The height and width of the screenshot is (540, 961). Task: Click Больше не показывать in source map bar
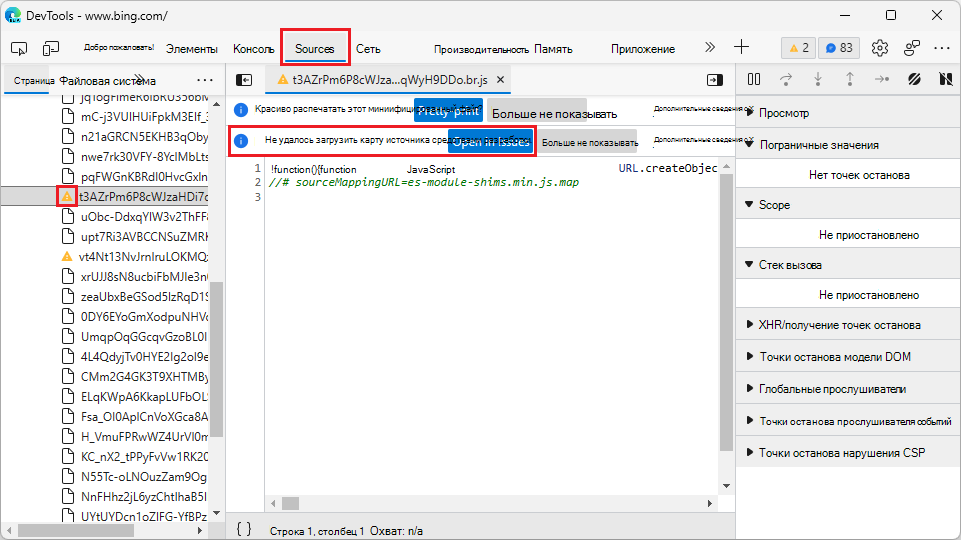590,142
